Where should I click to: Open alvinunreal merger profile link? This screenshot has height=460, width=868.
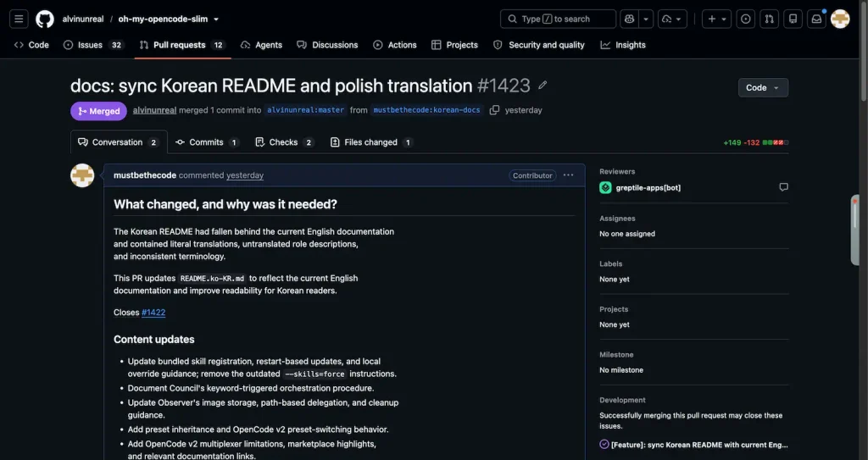coord(154,110)
